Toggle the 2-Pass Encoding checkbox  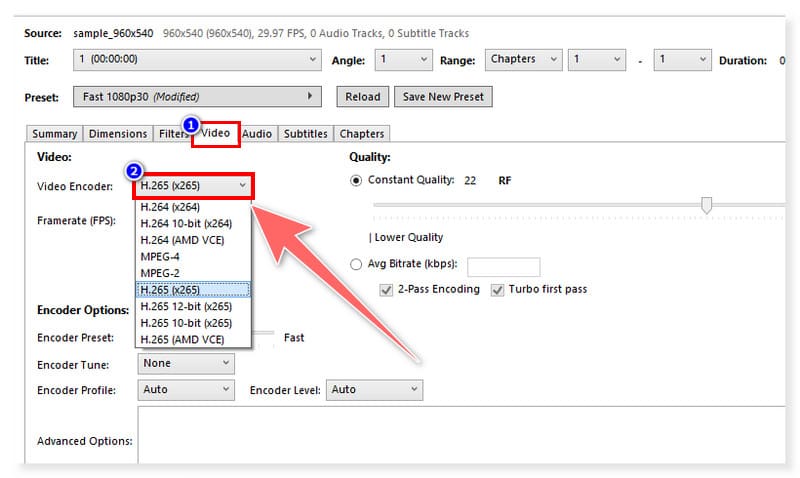point(386,289)
